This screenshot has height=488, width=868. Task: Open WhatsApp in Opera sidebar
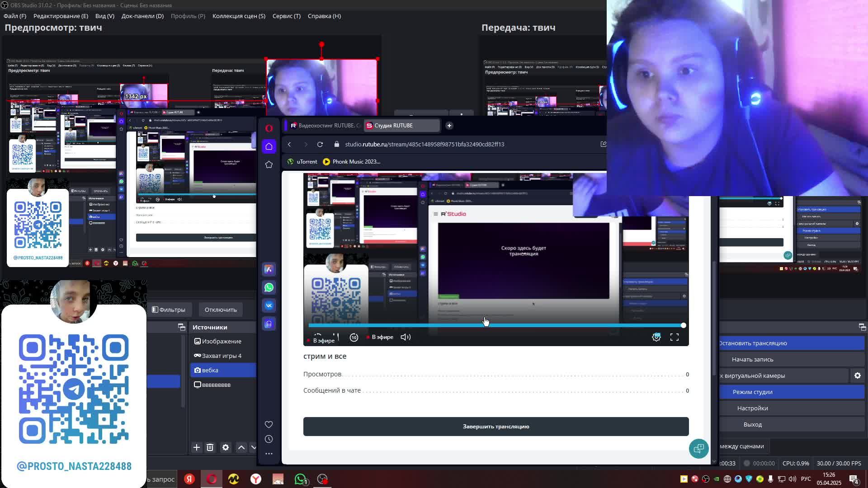tap(269, 287)
